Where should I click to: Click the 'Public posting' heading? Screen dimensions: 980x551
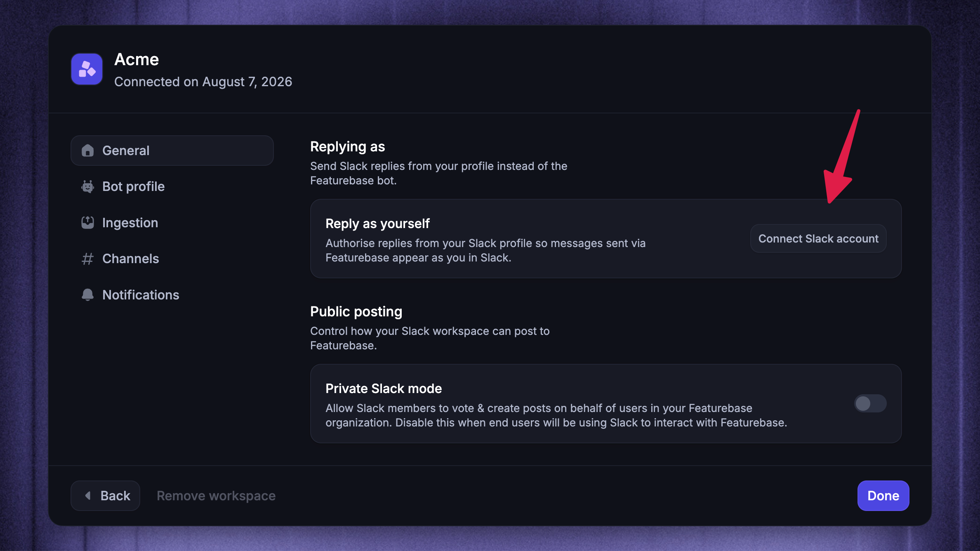pos(356,311)
